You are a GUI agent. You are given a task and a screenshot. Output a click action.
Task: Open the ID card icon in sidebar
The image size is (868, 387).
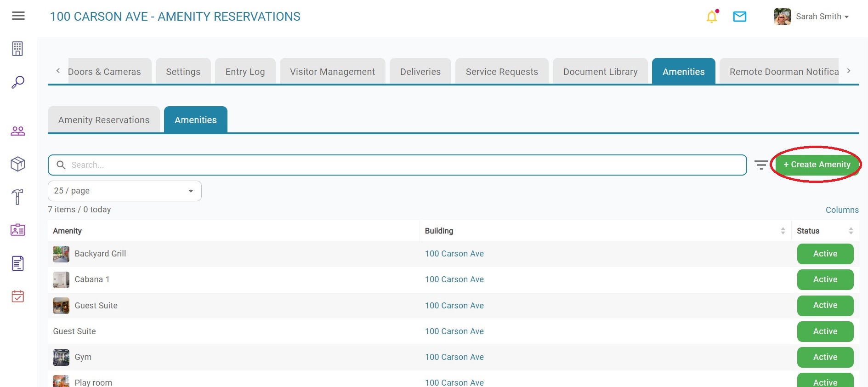(x=18, y=230)
